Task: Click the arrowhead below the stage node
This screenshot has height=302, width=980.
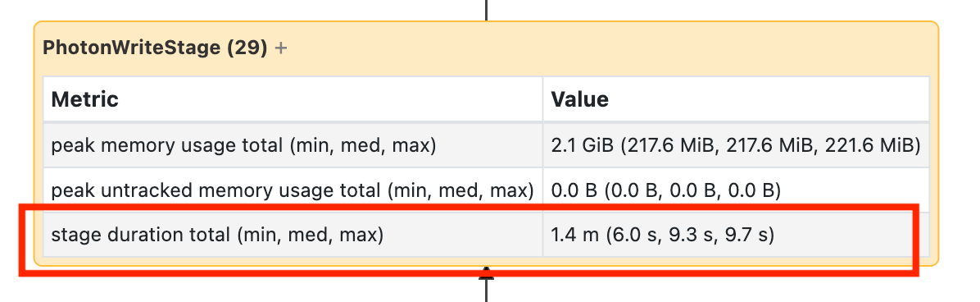Action: tap(486, 272)
